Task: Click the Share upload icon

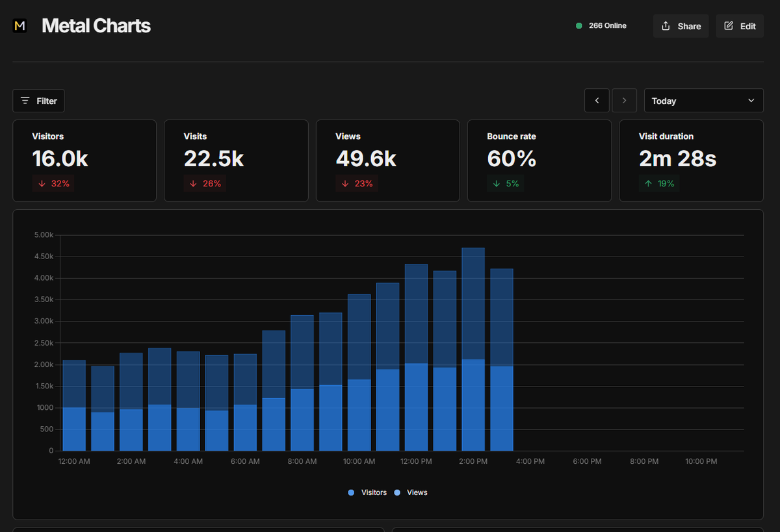Action: [x=664, y=26]
